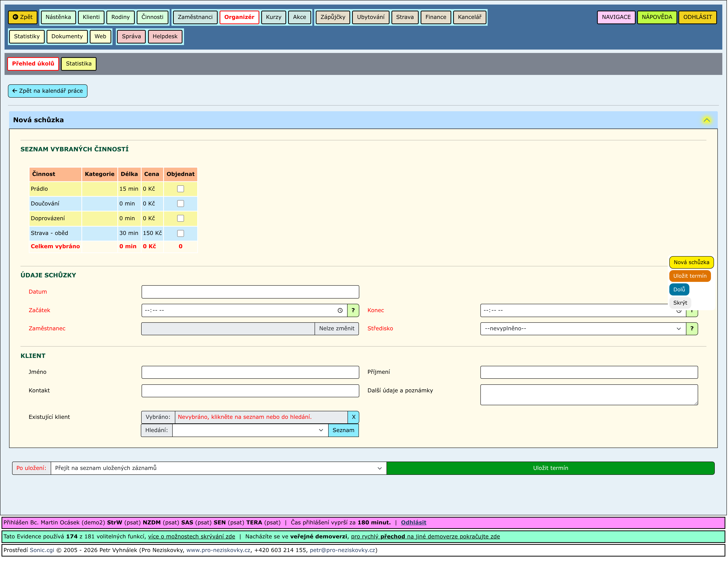The image size is (728, 566).
Task: Switch to Přehled úkolů tab
Action: (33, 64)
